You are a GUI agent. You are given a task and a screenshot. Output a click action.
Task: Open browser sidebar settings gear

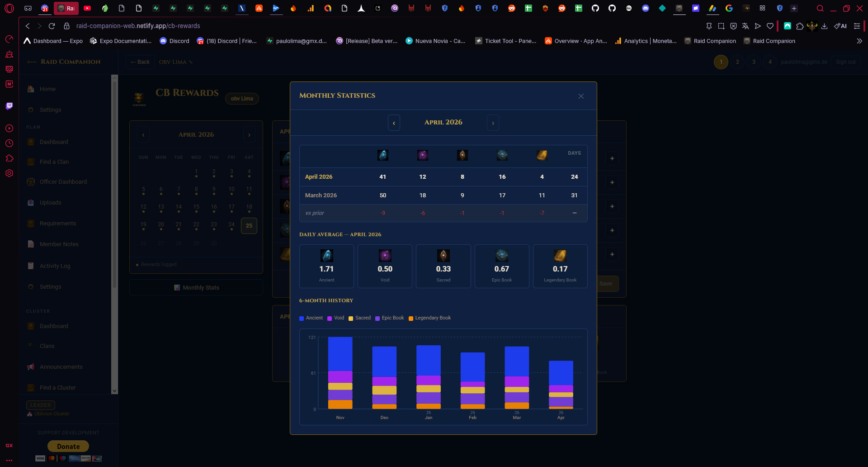click(x=9, y=173)
